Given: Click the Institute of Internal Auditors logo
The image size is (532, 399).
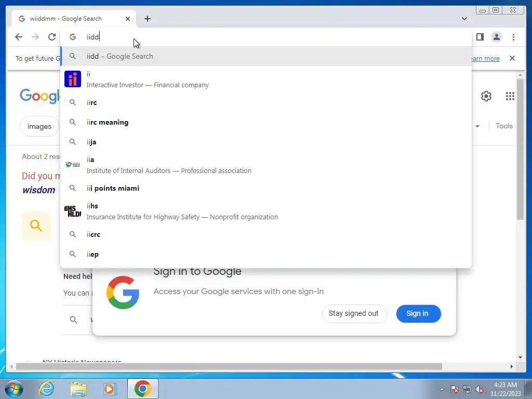Looking at the screenshot, I should point(73,165).
